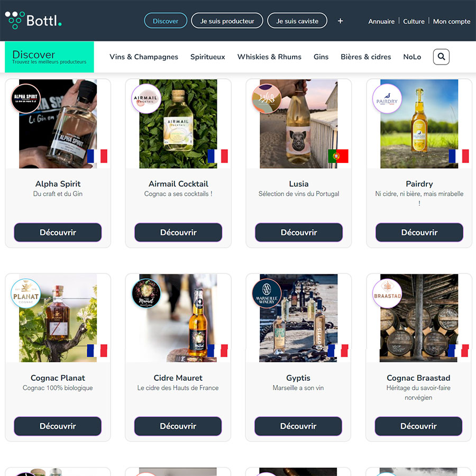Click the plus icon in header

coord(340,21)
